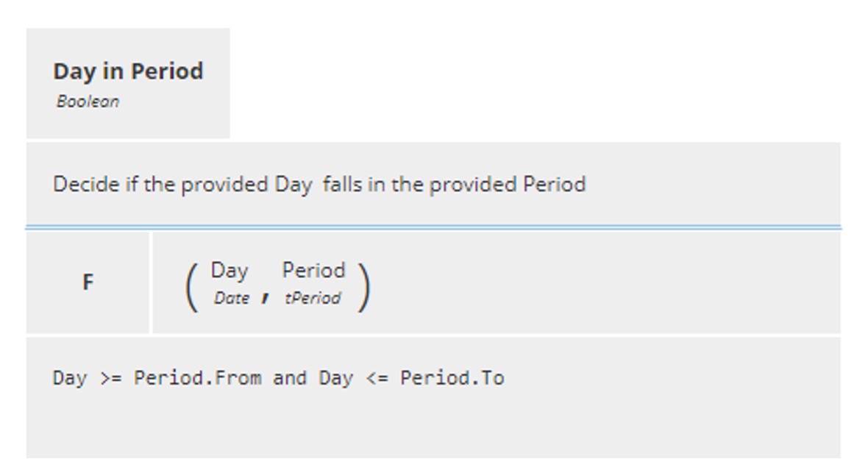
Task: Click the Date type of Day parameter
Action: pos(232,298)
